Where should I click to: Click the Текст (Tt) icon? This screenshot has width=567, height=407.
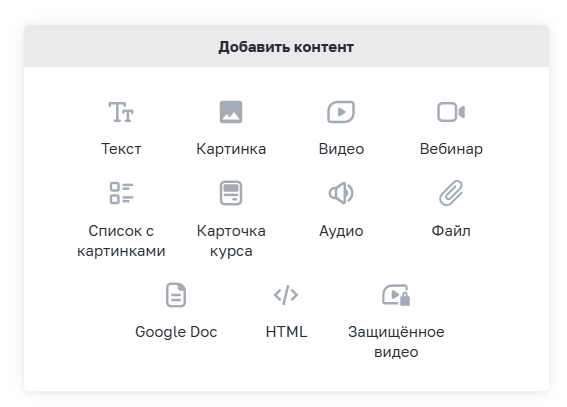(x=121, y=112)
